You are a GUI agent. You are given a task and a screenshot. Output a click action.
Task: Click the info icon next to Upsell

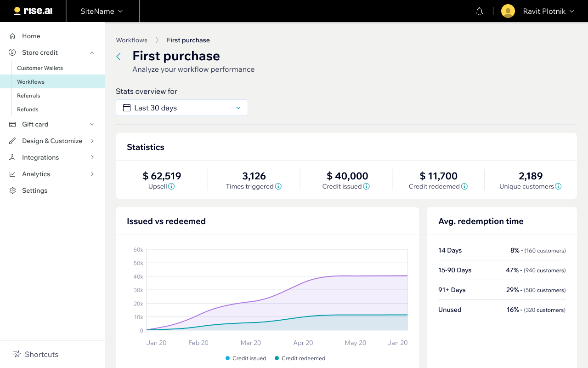click(171, 186)
